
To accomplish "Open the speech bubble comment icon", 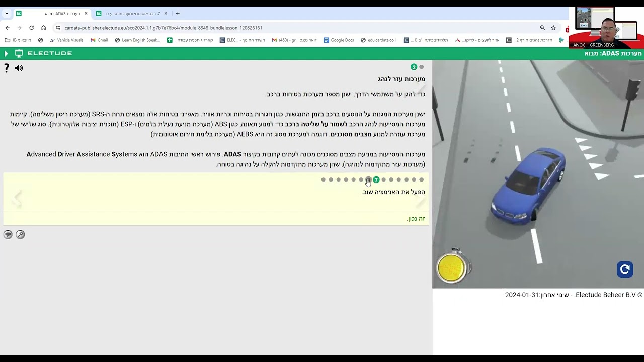I will [8, 234].
